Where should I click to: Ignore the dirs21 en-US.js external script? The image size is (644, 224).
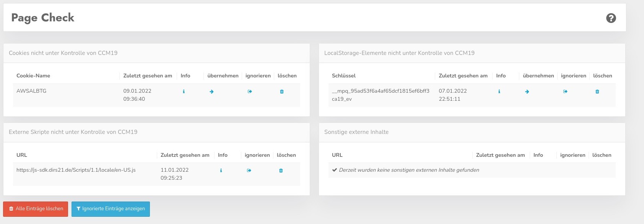[x=249, y=171]
